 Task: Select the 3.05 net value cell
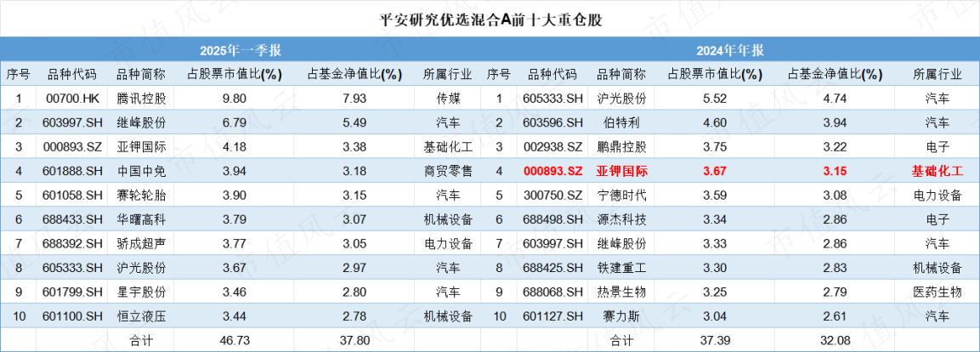[355, 244]
